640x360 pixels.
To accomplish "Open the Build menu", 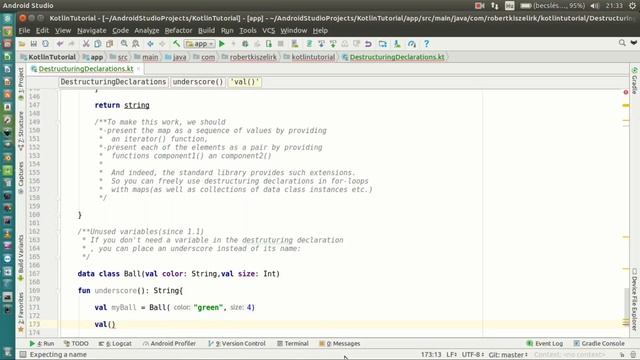I will tap(206, 31).
